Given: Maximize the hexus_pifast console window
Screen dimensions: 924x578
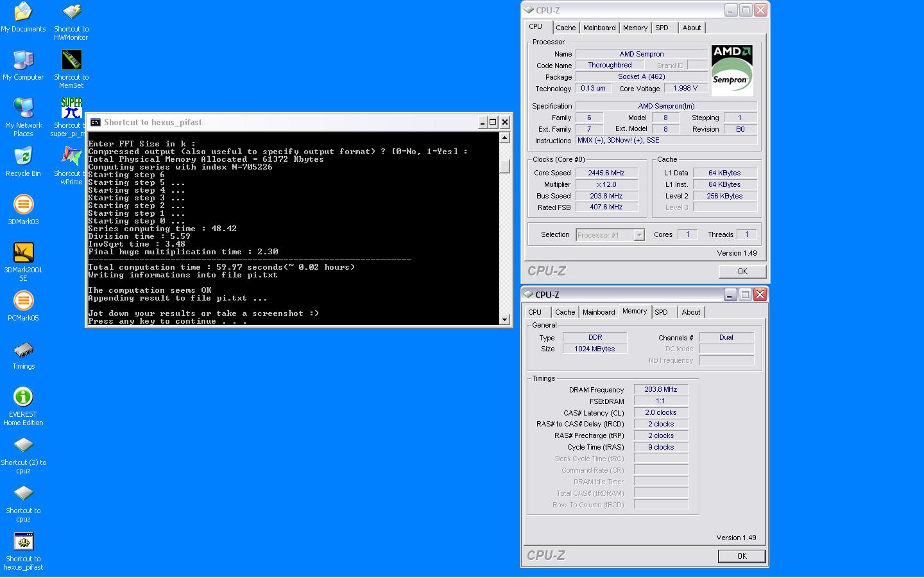Looking at the screenshot, I should [x=493, y=122].
